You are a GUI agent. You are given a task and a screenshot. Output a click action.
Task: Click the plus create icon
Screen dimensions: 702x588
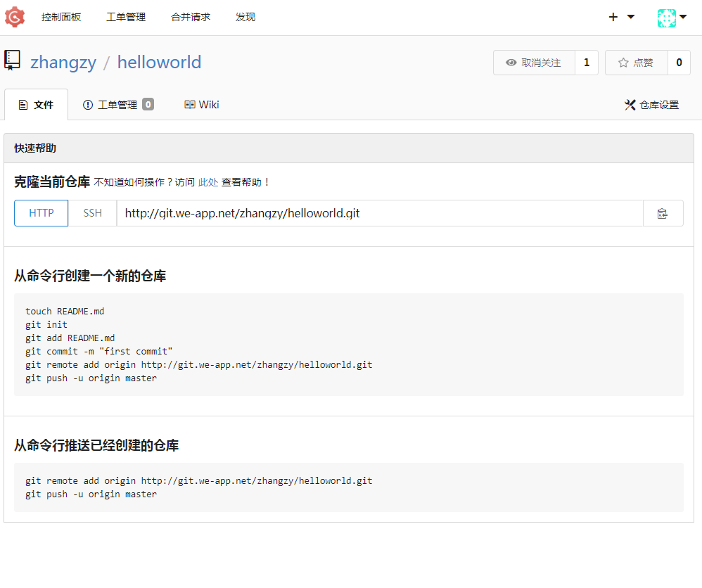[x=613, y=17]
